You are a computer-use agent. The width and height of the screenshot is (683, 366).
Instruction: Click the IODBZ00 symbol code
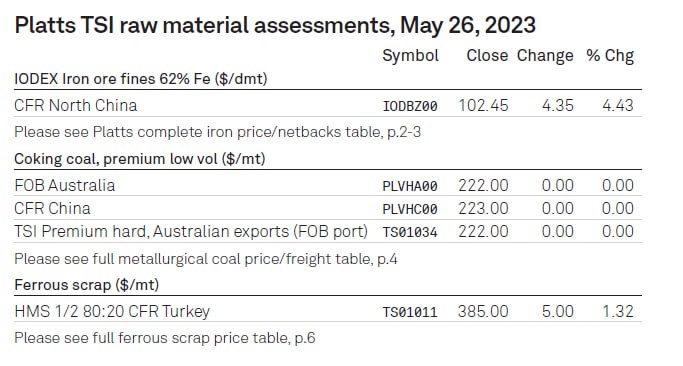[x=410, y=106]
